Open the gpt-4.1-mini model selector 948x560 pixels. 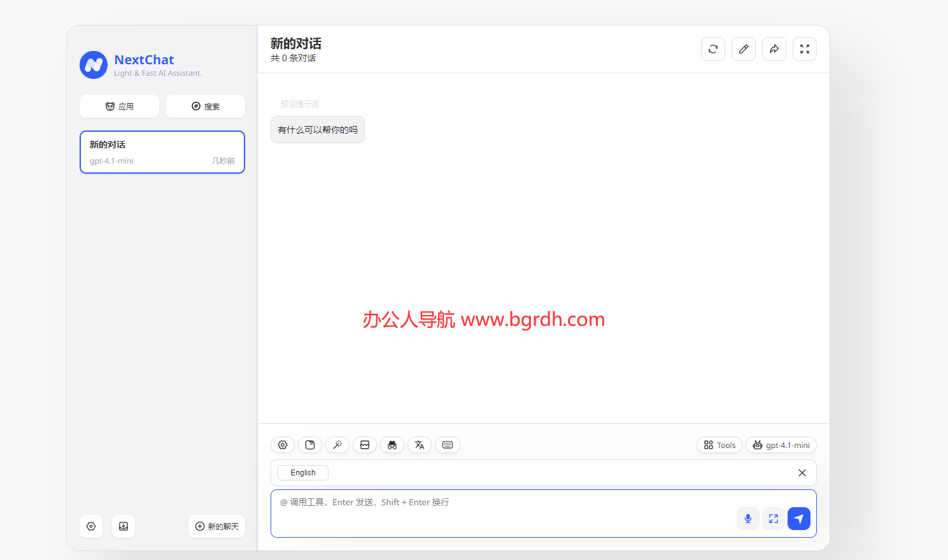pyautogui.click(x=781, y=445)
